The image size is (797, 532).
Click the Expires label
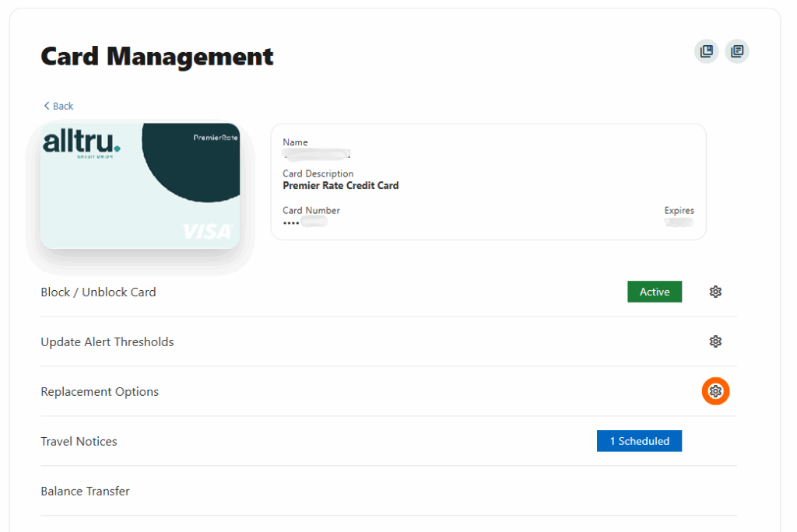(x=679, y=210)
